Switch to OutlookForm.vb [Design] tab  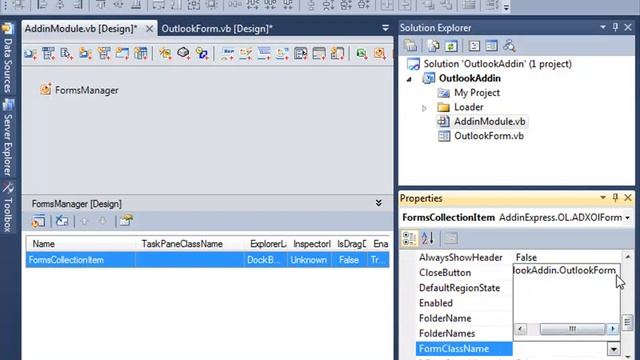click(x=217, y=29)
